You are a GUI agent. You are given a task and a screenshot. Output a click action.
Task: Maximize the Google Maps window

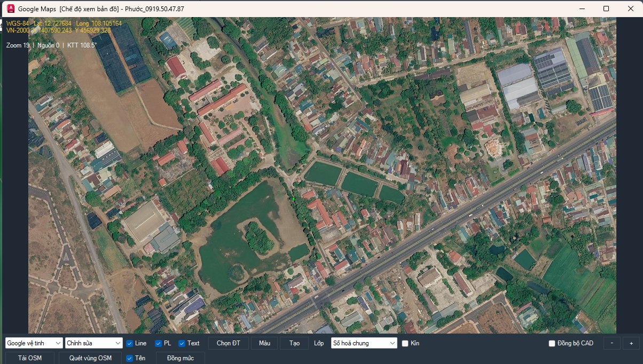[x=606, y=9]
